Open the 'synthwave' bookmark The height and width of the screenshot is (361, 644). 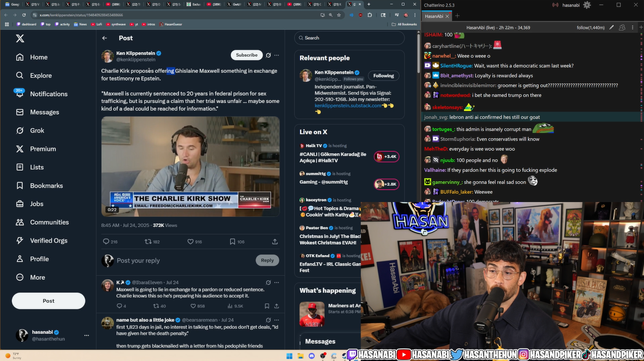coord(116,24)
